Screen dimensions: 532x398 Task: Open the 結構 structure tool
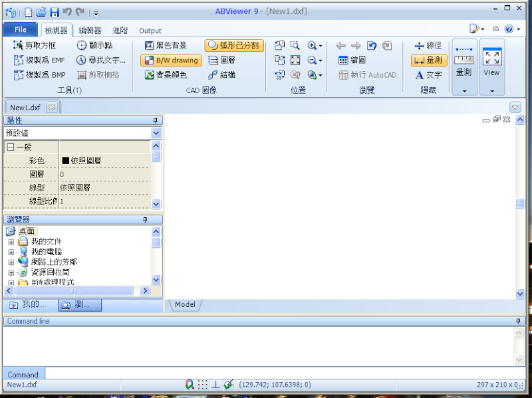pyautogui.click(x=221, y=75)
